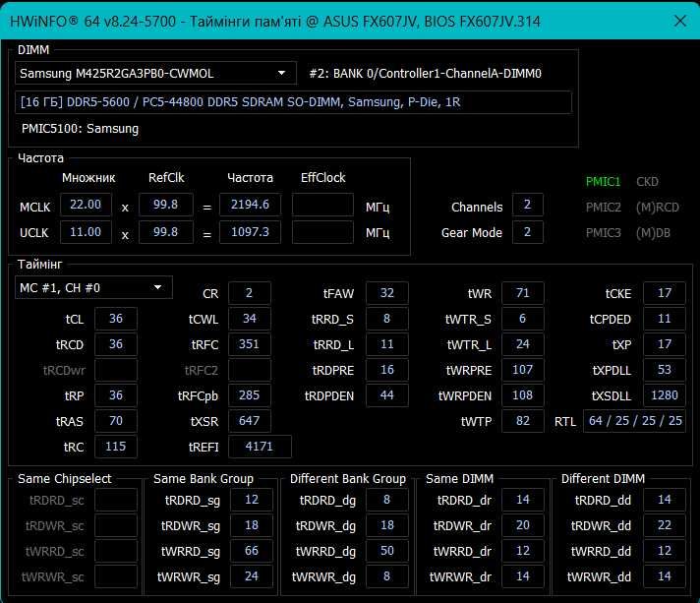Screen dimensions: 700x603
Task: Click the tRDRD_sg value 12
Action: (x=252, y=500)
